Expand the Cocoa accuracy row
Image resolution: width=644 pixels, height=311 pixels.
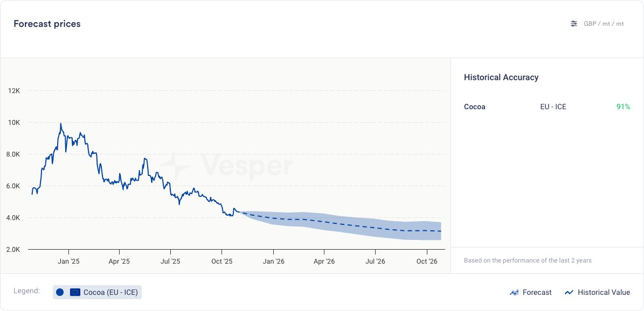(475, 107)
